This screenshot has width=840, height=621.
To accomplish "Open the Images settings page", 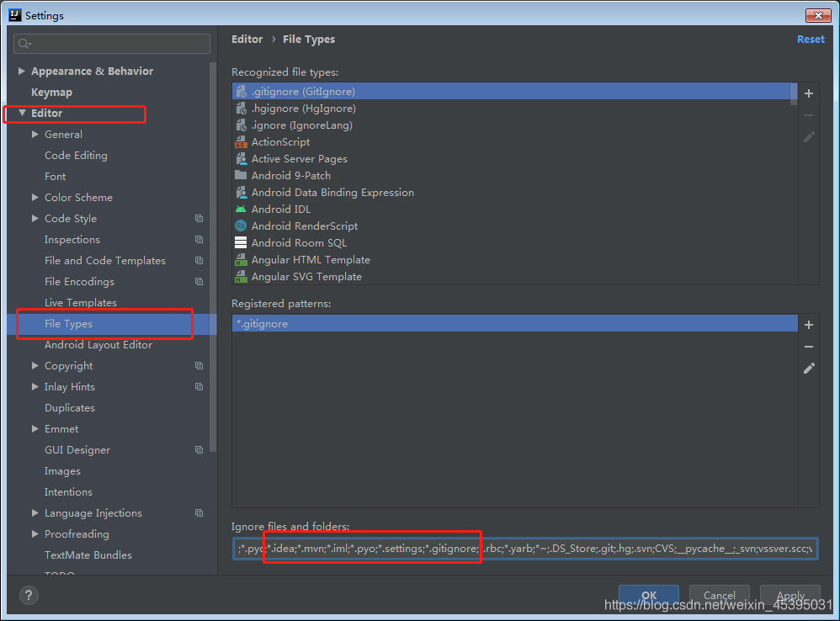I will pos(62,471).
